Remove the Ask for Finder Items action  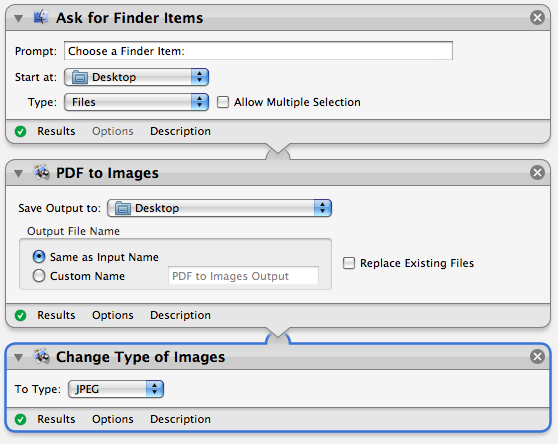click(x=537, y=17)
